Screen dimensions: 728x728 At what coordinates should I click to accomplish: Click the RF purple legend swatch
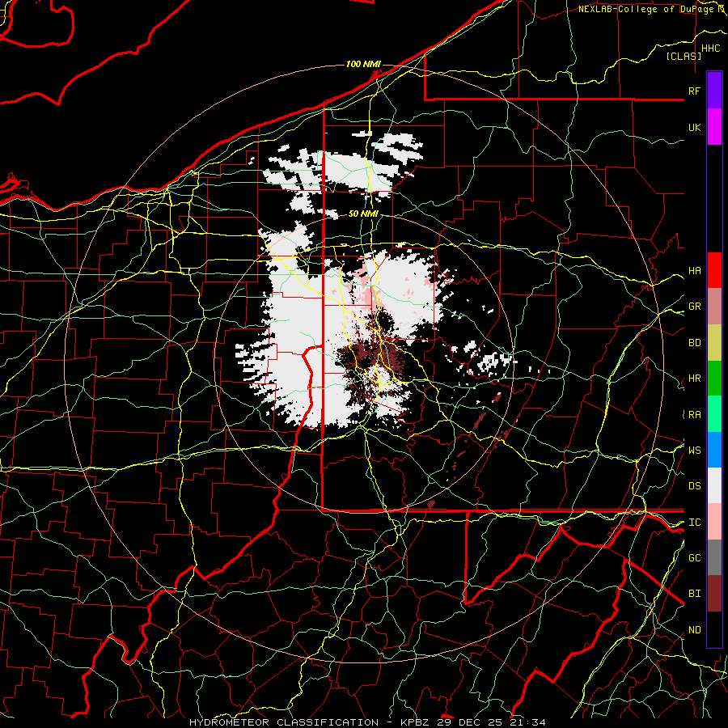(x=714, y=91)
